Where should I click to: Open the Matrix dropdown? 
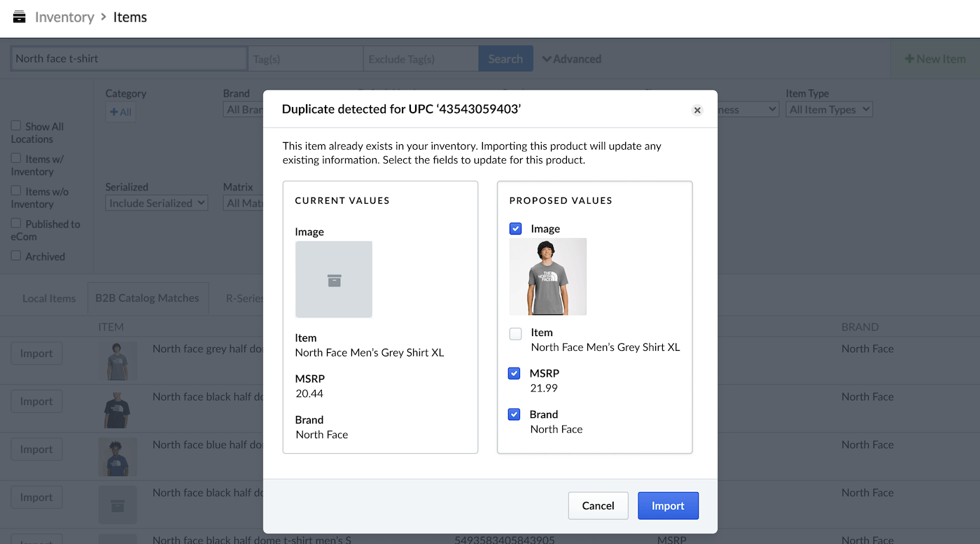coord(243,203)
